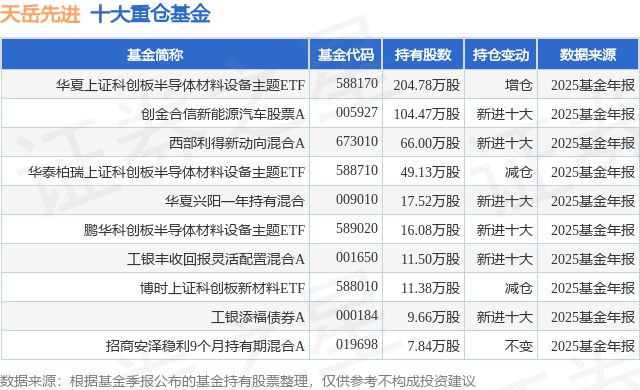The height and width of the screenshot is (390, 640).
Task: Click fund code 588010
Action: click(357, 286)
